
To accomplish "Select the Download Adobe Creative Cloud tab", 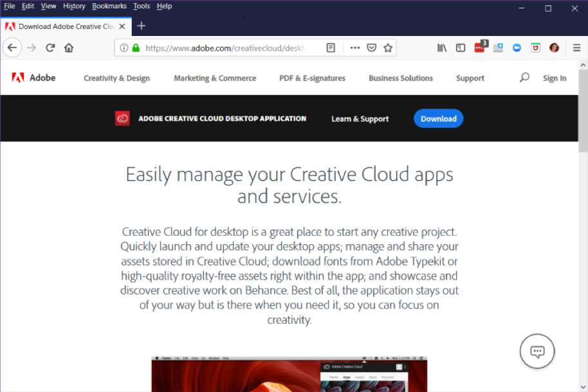I will 66,26.
